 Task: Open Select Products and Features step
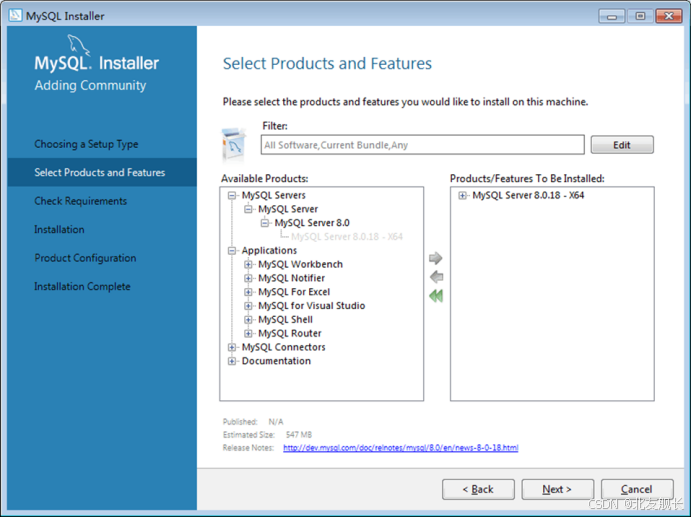pos(100,172)
